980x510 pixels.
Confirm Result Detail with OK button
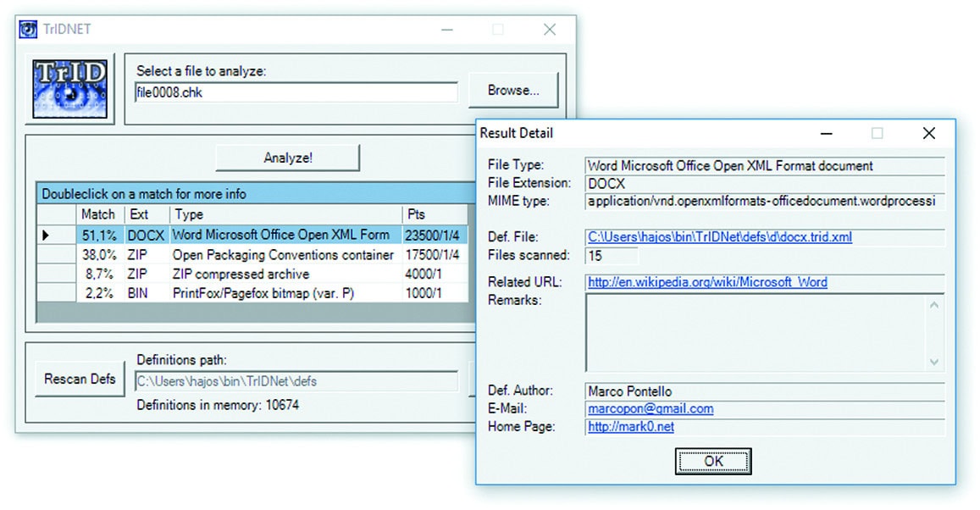click(x=712, y=462)
